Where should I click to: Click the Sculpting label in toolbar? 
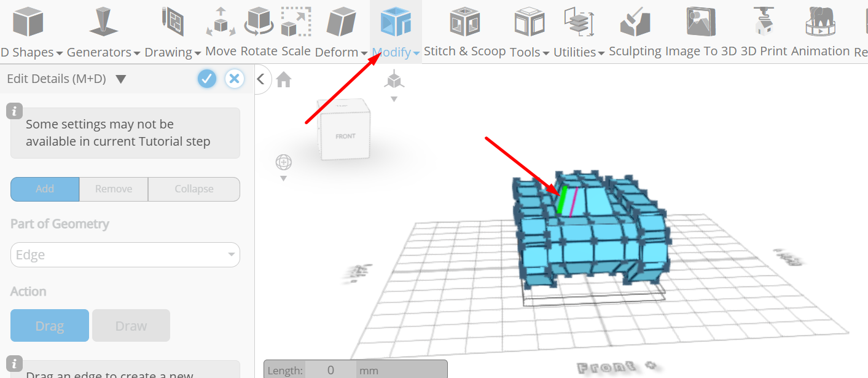tap(635, 52)
